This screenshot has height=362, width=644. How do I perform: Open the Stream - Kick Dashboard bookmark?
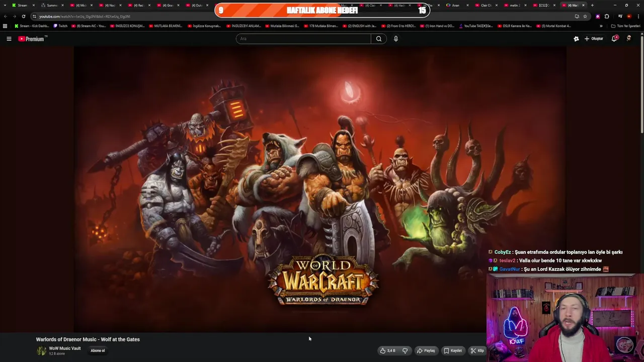coord(32,26)
